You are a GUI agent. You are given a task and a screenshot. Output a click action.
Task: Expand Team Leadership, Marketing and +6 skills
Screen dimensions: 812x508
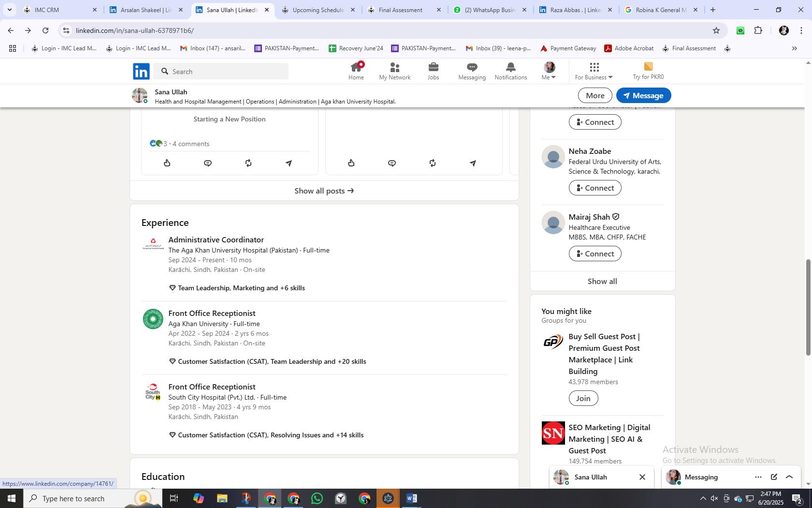click(241, 288)
